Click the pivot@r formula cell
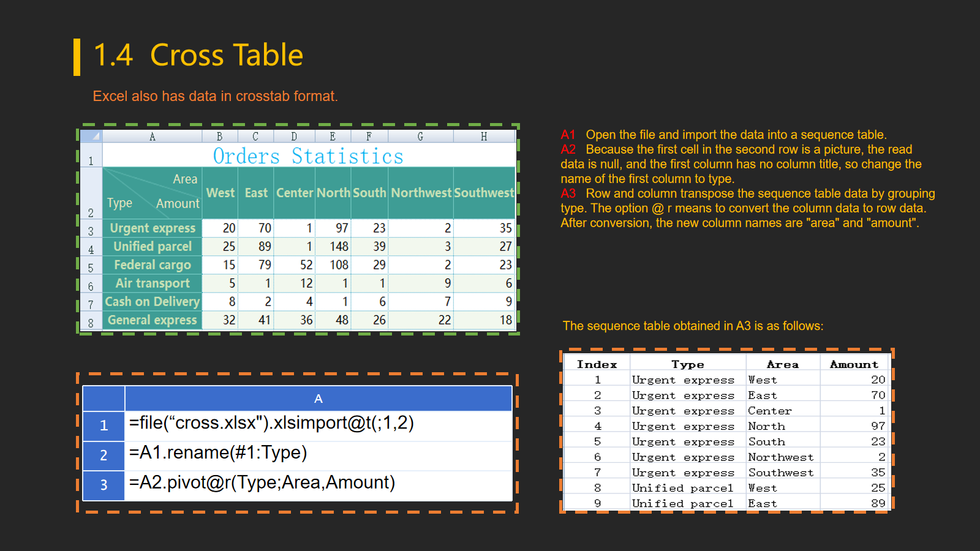The height and width of the screenshot is (551, 980). click(x=318, y=484)
